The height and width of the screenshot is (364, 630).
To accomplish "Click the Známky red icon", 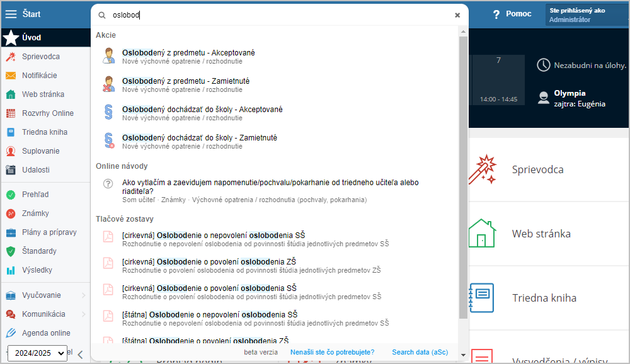I will tap(11, 213).
